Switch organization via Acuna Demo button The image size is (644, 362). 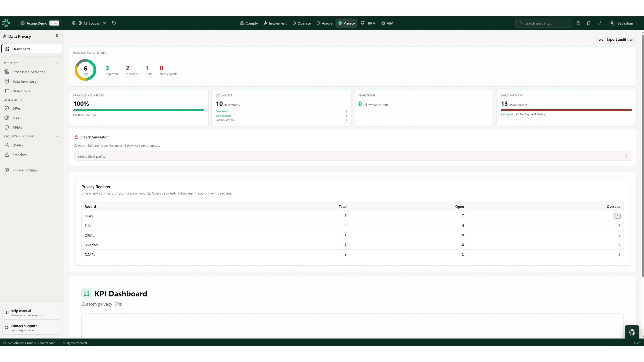coord(40,23)
